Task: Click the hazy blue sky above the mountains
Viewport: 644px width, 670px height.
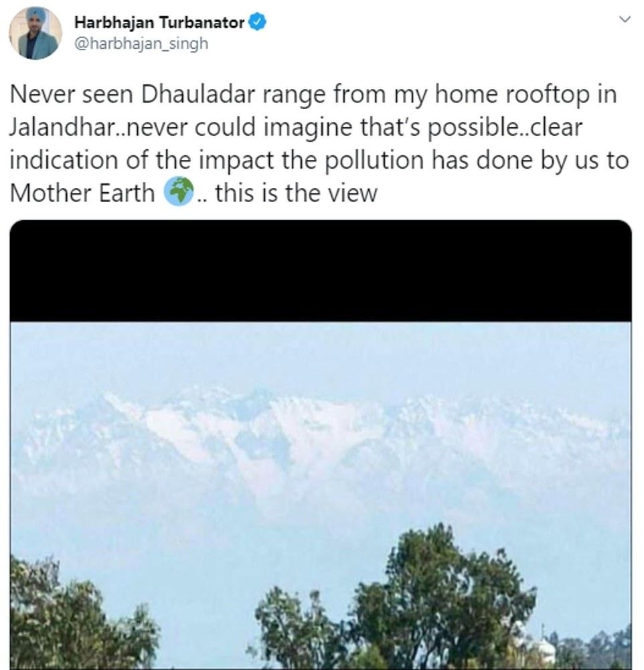Action: click(x=321, y=355)
